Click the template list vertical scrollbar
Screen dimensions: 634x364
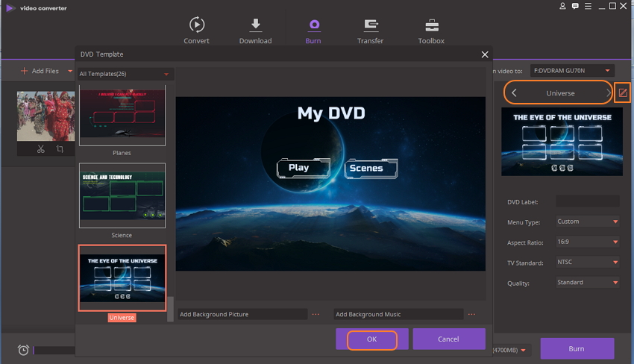click(x=171, y=309)
